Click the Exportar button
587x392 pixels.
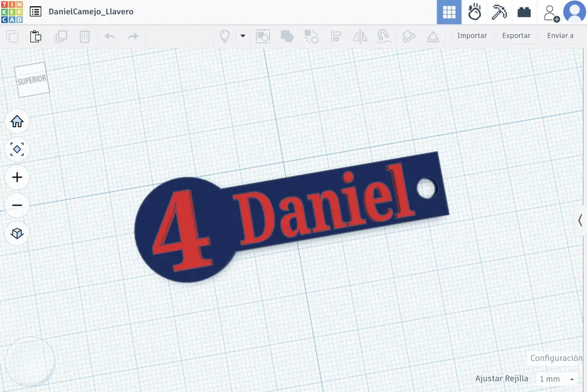pos(516,36)
